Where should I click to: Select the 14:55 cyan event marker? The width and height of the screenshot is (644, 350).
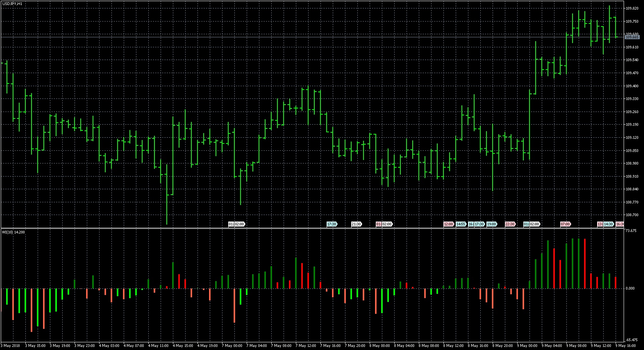tap(461, 224)
